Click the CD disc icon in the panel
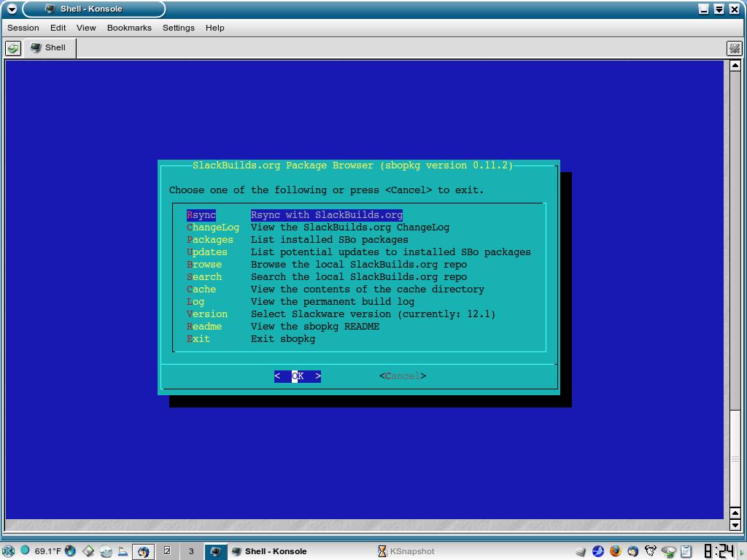Screen dimensions: 747x560 tap(106, 551)
